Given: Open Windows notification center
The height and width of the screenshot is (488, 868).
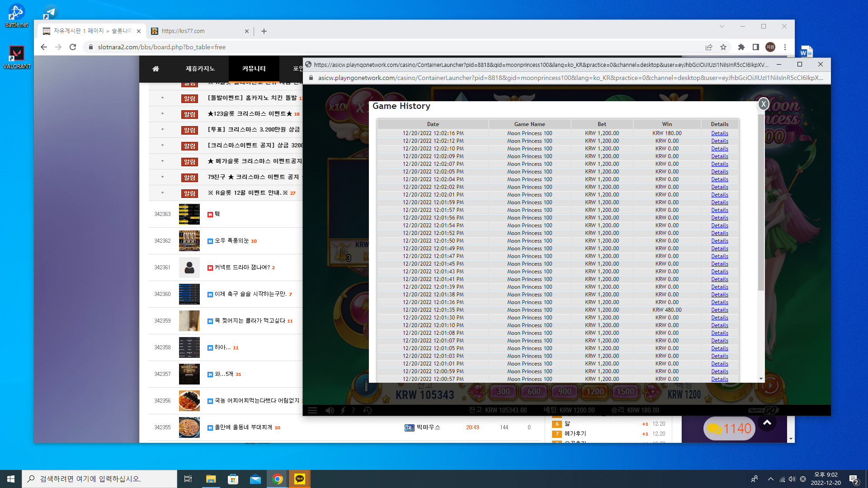Looking at the screenshot, I should 854,479.
